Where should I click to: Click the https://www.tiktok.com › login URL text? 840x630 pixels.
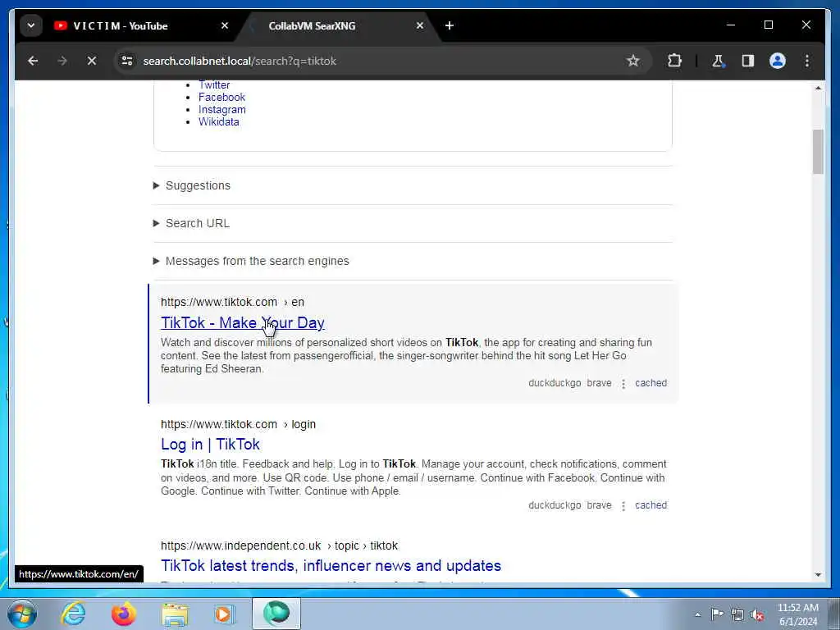pyautogui.click(x=238, y=424)
